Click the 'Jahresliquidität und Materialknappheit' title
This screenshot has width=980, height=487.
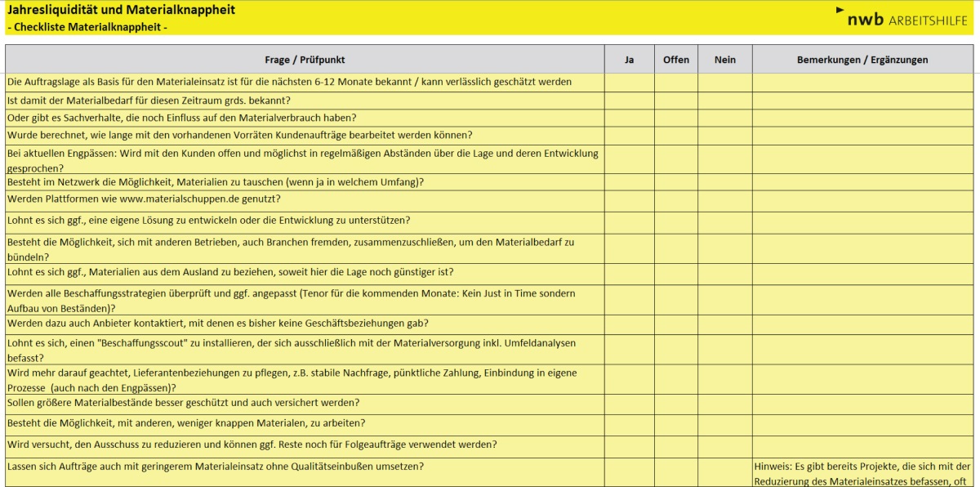click(121, 10)
